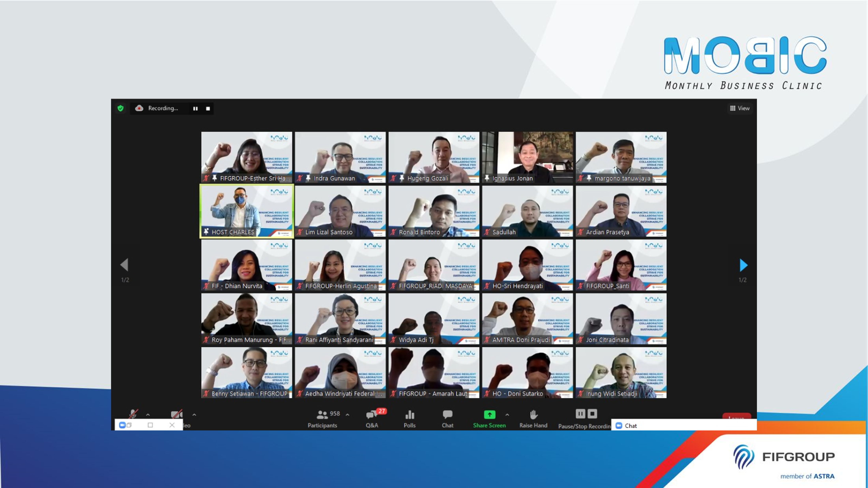The image size is (868, 488).
Task: Expand audio options caret
Action: (x=148, y=415)
